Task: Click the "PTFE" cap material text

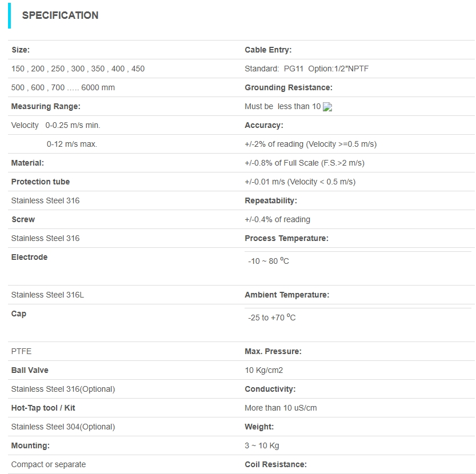Action: [21, 351]
